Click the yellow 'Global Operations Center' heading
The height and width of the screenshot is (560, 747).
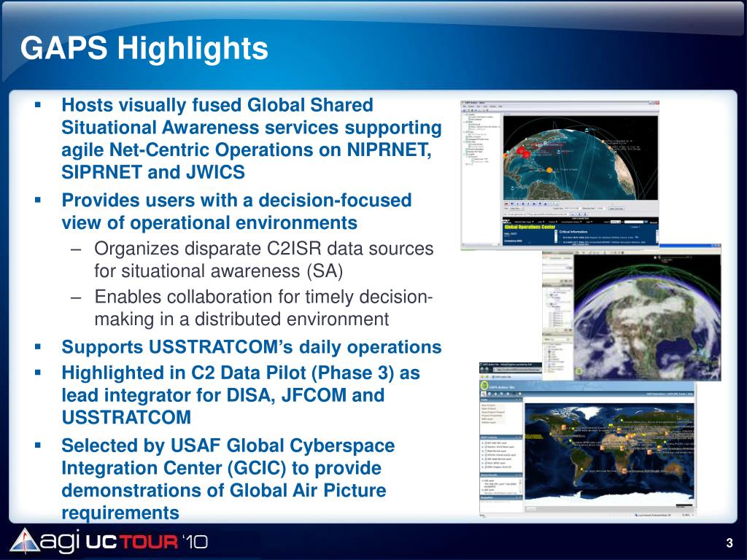point(530,227)
